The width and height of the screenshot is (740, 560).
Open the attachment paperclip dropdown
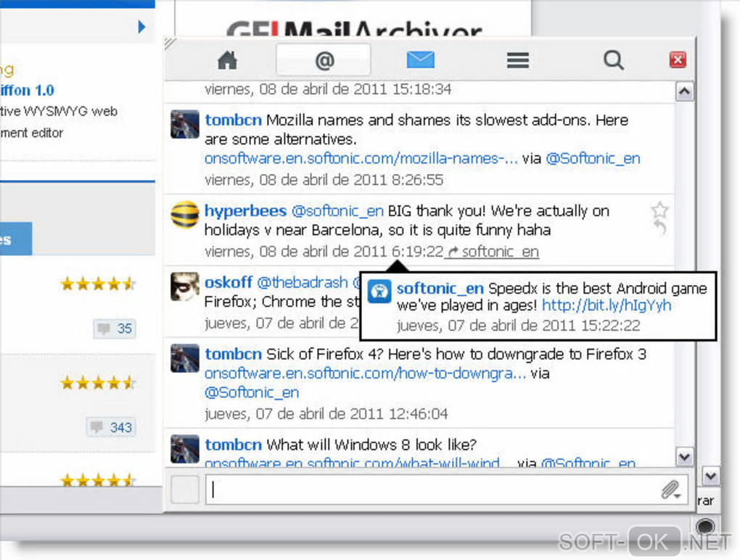[x=670, y=490]
